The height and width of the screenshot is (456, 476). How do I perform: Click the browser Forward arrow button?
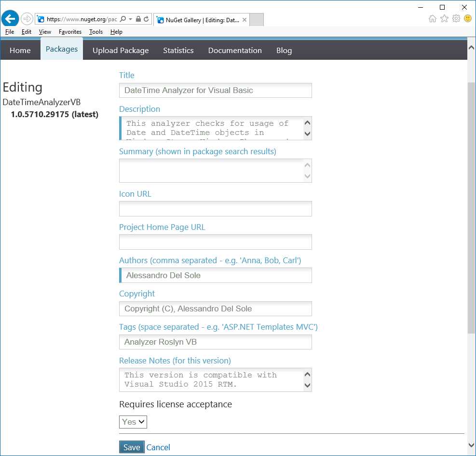[27, 19]
